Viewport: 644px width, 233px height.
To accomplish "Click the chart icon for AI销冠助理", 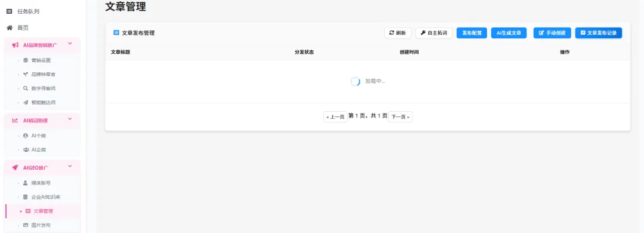I will point(15,121).
